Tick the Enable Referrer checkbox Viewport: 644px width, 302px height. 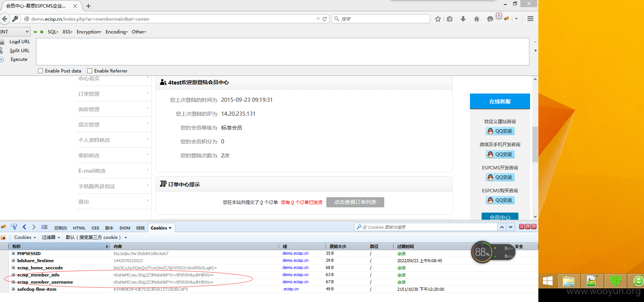pyautogui.click(x=90, y=71)
